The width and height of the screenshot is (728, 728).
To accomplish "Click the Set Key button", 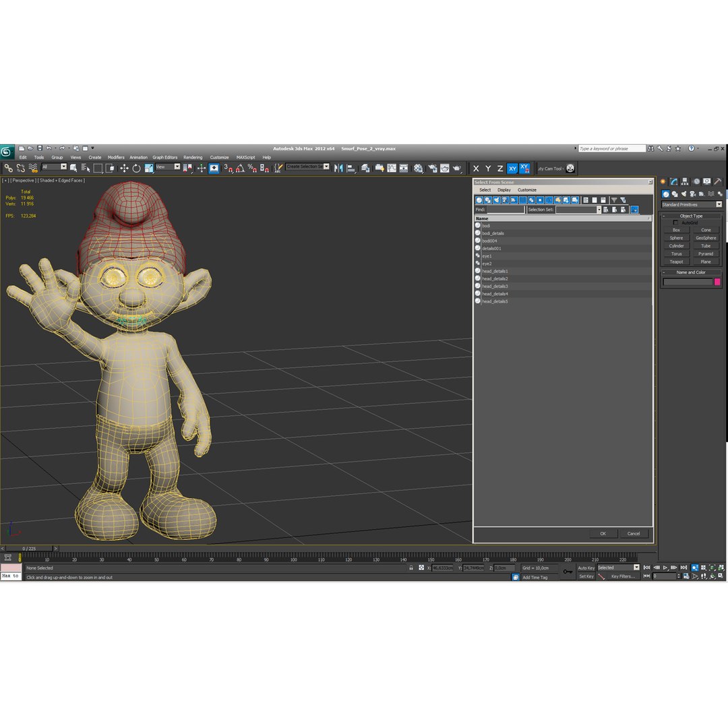I will (x=586, y=576).
